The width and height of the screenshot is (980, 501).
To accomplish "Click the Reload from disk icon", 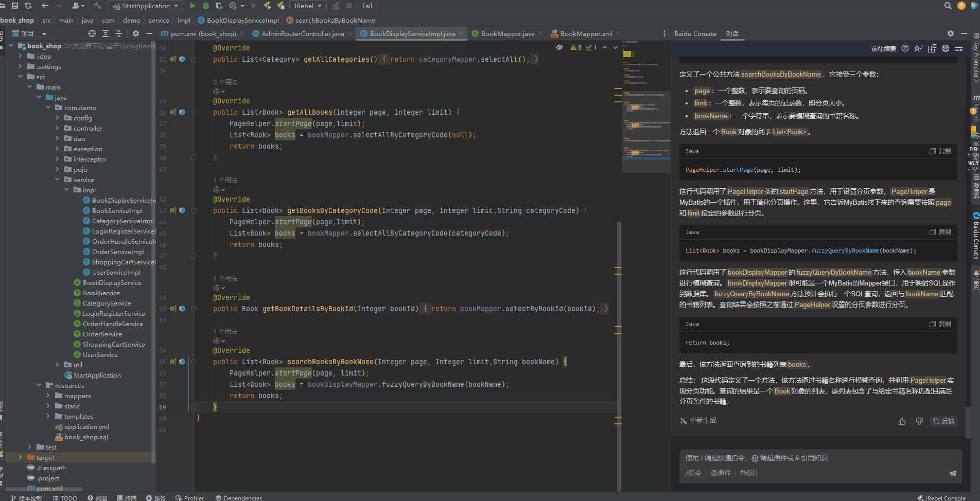I will (28, 6).
